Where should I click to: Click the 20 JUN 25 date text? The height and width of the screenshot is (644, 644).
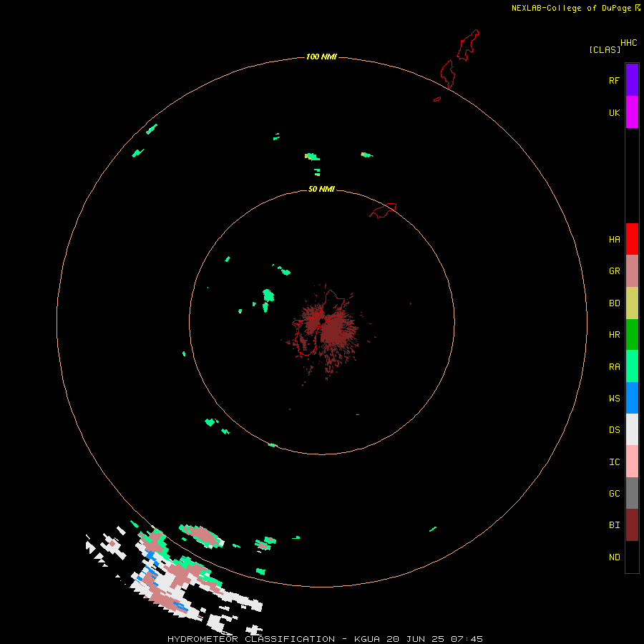pos(415,639)
